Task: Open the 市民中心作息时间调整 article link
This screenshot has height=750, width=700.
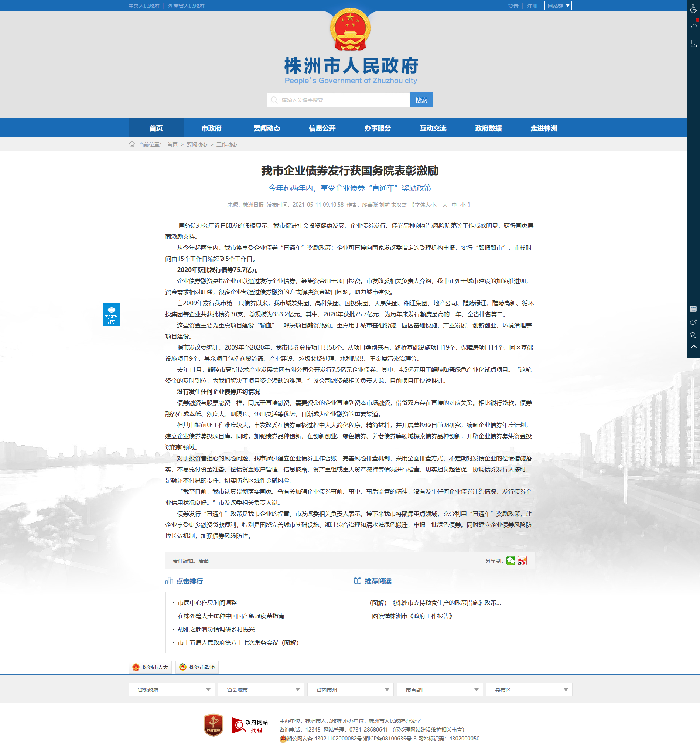Action: [x=207, y=603]
